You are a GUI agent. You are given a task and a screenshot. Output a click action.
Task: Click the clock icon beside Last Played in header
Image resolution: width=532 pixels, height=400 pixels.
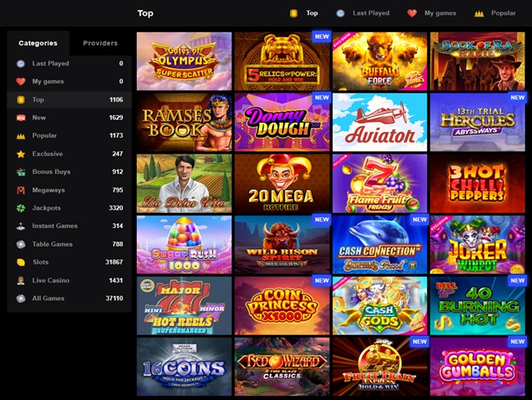pyautogui.click(x=340, y=13)
